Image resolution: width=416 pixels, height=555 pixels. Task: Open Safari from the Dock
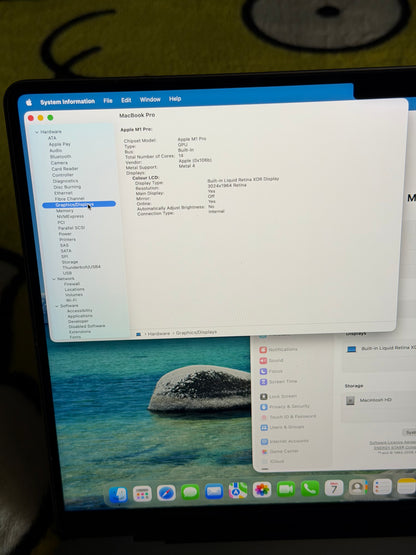coord(166,493)
